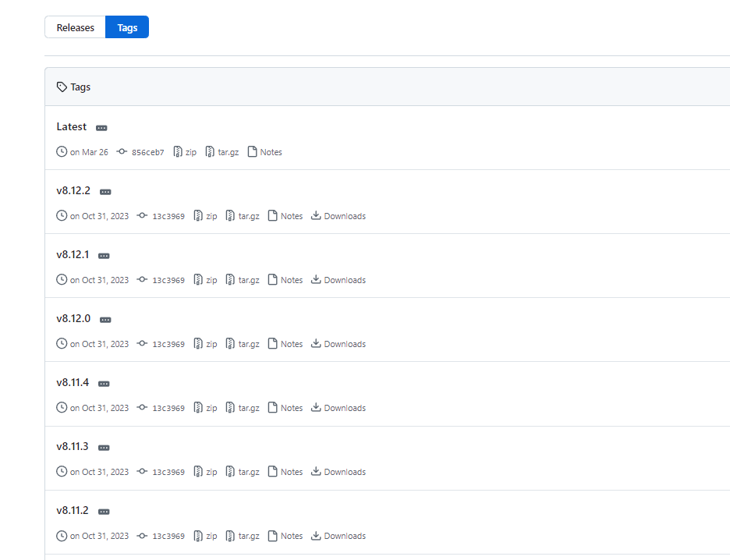Open the v8.12.2 tag link

tap(73, 191)
